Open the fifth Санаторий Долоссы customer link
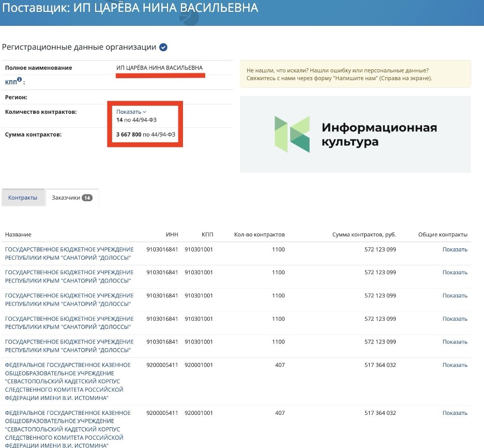Viewport: 484px width, 448px height. [x=69, y=346]
